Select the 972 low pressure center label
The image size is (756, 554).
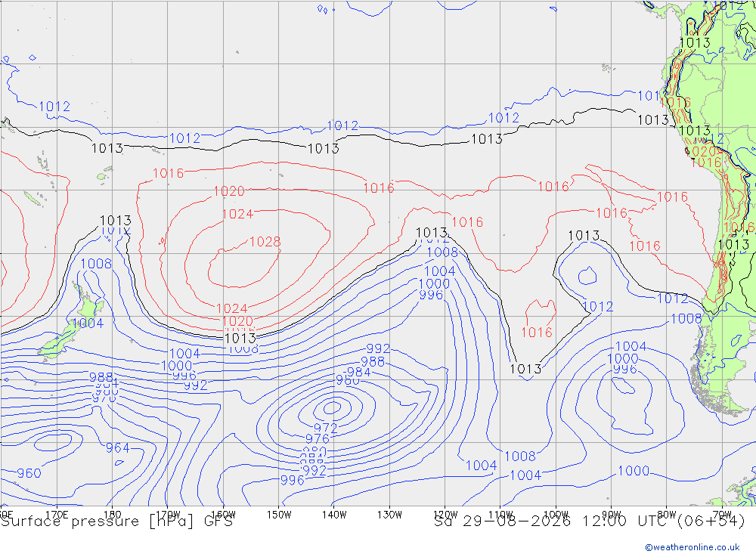point(325,428)
